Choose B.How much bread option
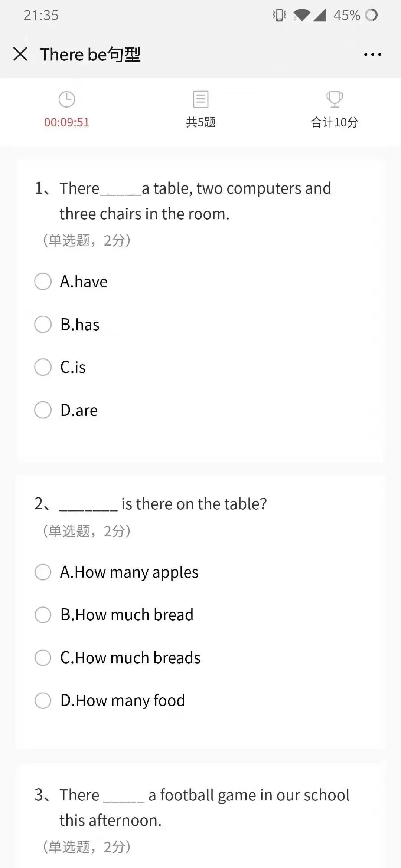The height and width of the screenshot is (868, 401). 43,615
